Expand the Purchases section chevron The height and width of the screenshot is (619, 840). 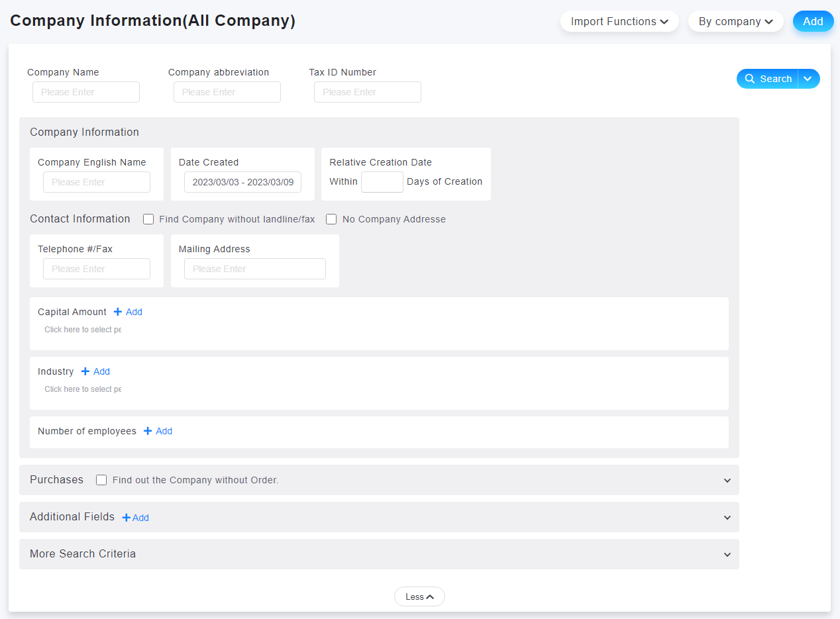pyautogui.click(x=727, y=481)
